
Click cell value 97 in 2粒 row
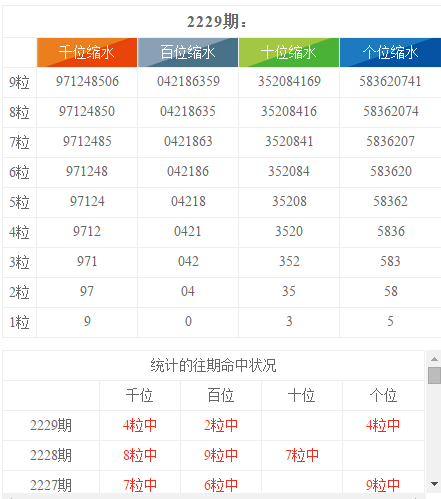87,291
